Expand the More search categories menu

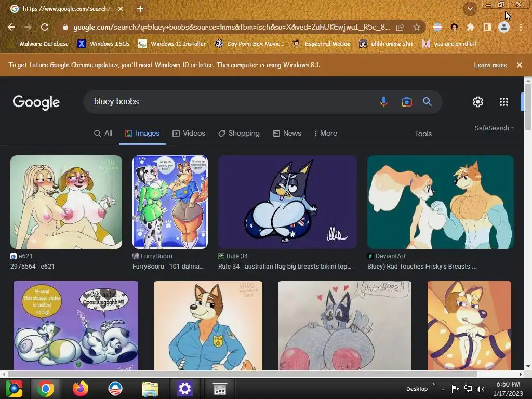coord(326,134)
